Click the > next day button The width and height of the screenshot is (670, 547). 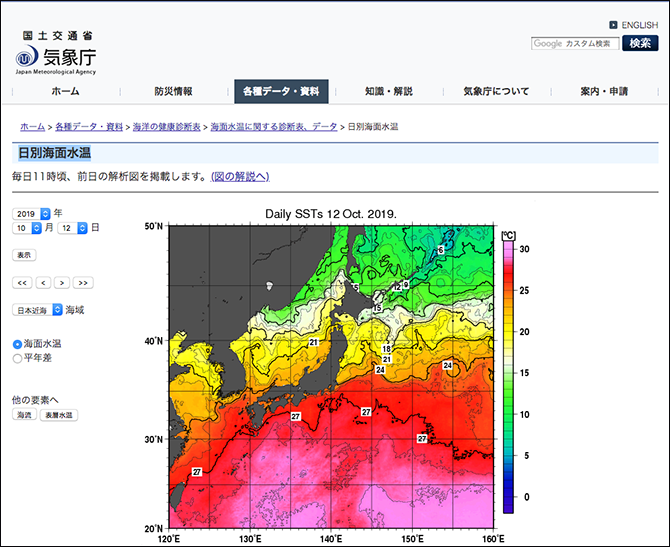point(62,283)
